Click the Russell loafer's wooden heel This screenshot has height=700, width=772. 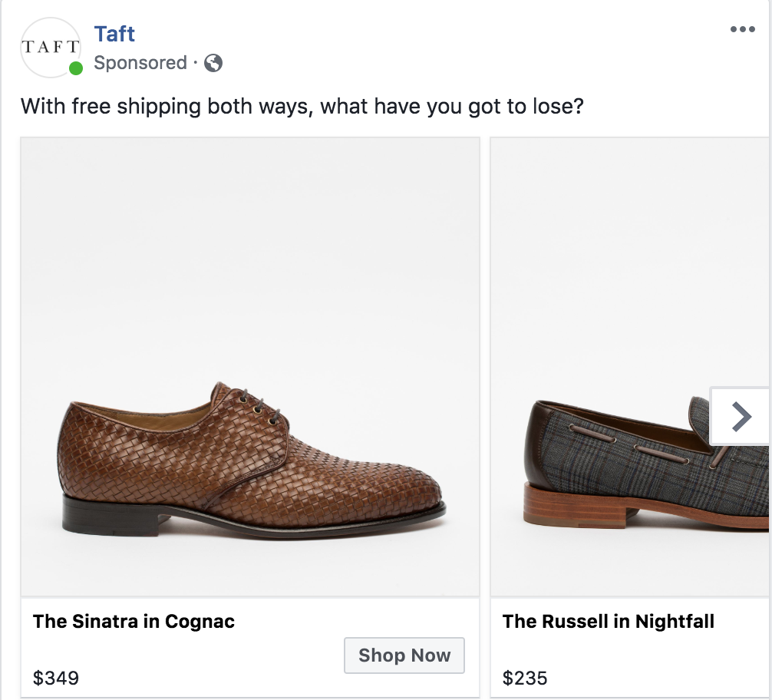click(x=573, y=505)
